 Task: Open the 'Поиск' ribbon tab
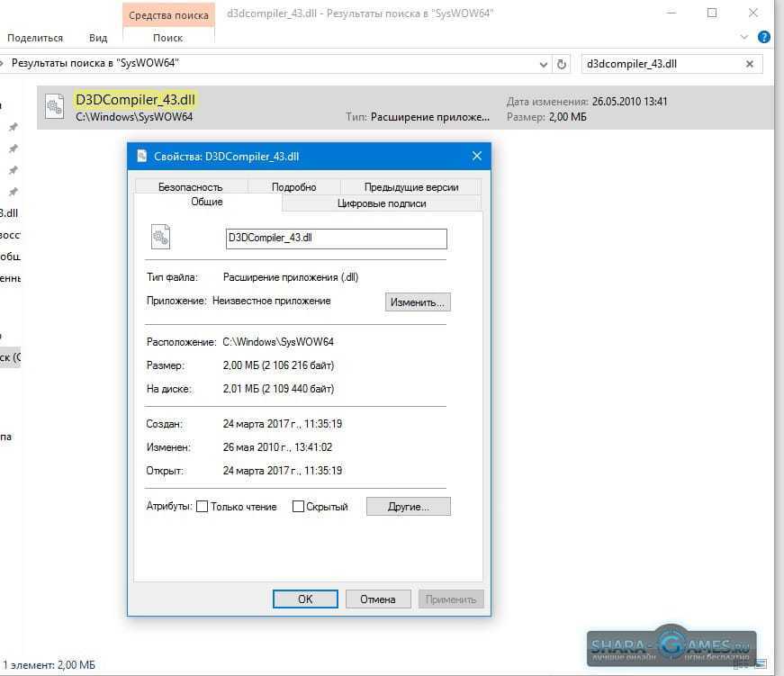click(168, 38)
